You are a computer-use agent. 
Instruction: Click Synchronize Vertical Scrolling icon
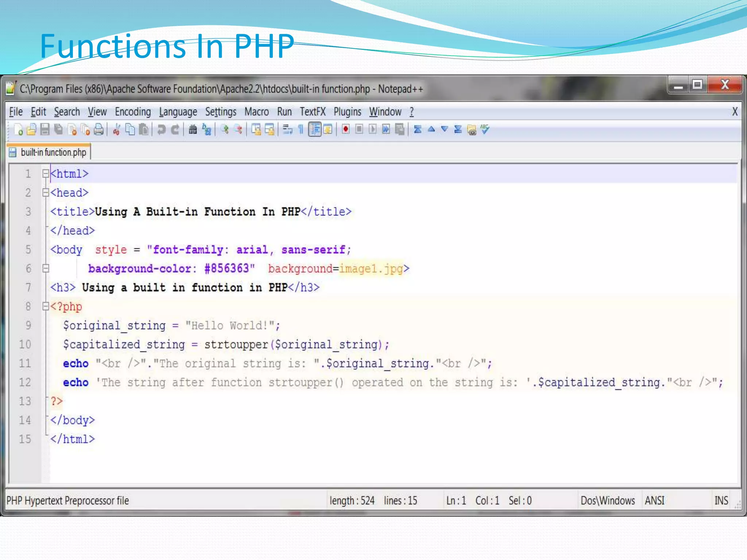tap(256, 129)
